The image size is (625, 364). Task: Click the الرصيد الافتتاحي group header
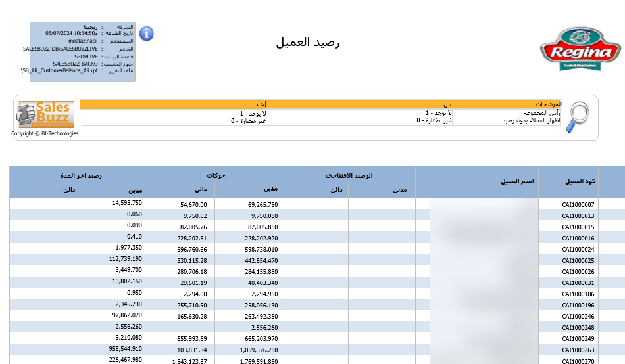[x=349, y=175]
